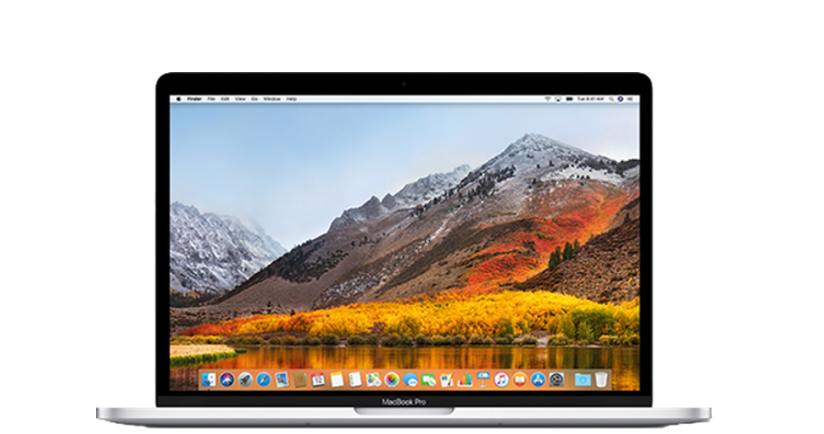Open Reminders list icon in Dock

[x=355, y=379]
